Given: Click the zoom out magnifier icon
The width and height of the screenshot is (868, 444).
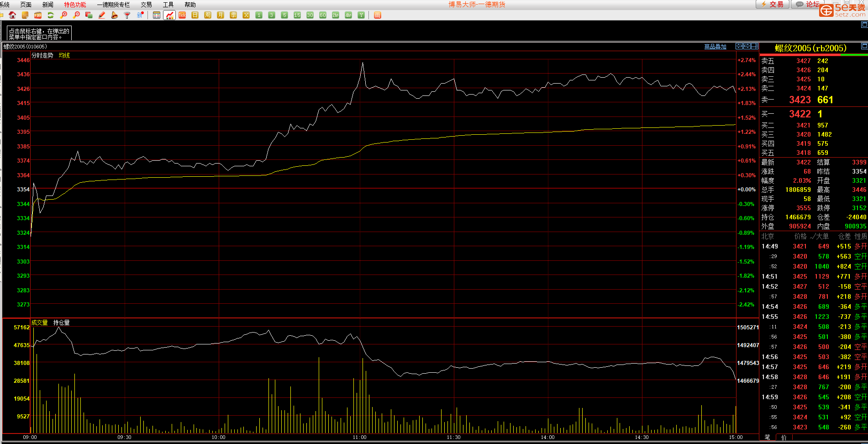Looking at the screenshot, I should tap(76, 15).
